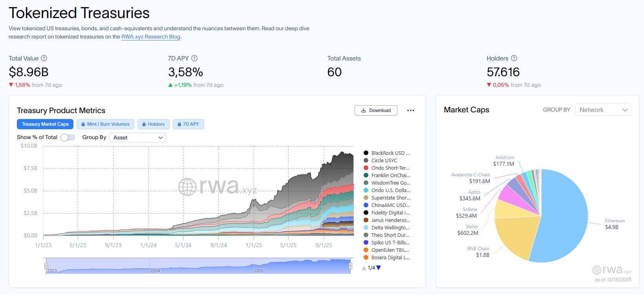Screen dimensions: 644x295
Task: Click the legend previous-page up arrow
Action: point(364,268)
